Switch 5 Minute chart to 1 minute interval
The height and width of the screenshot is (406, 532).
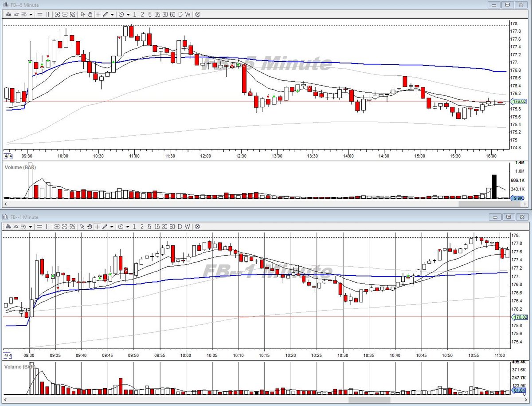click(135, 14)
